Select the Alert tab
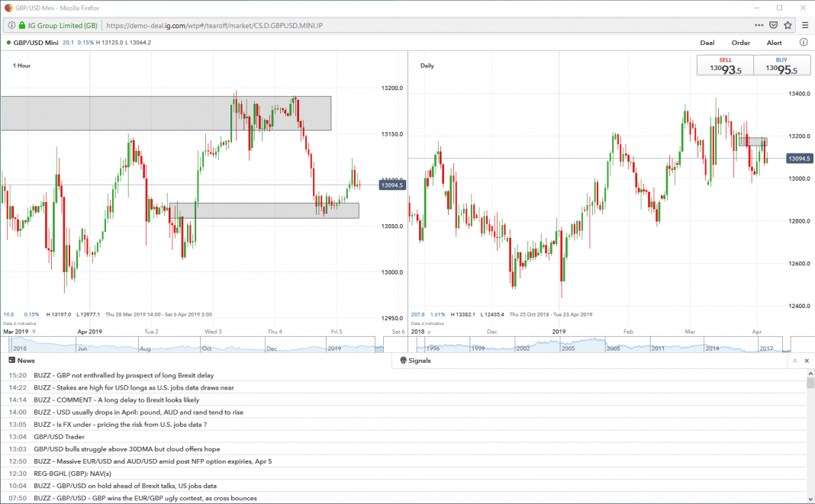Image resolution: width=815 pixels, height=504 pixels. tap(774, 43)
